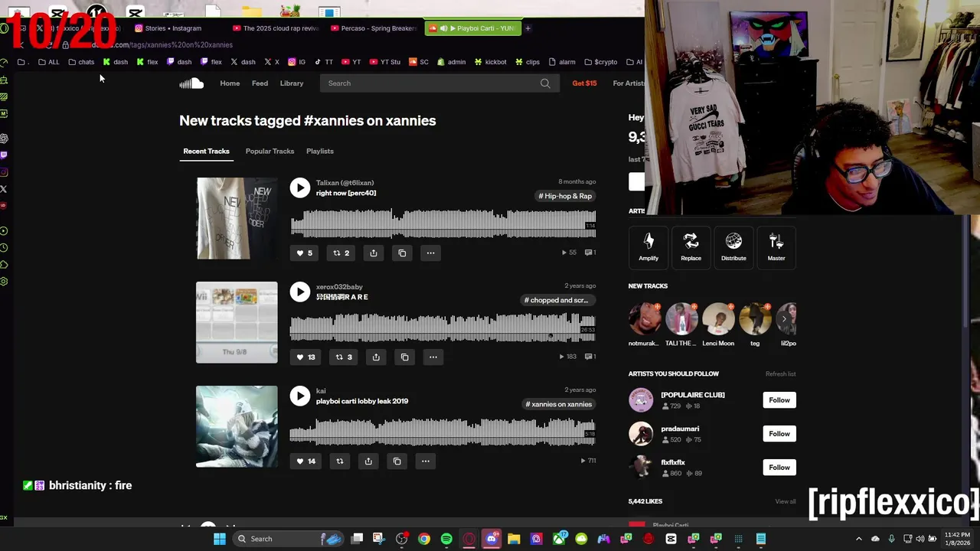Switch to 'The 2025 cloud rap revival' tab
Screen dimensions: 980x551
pos(276,28)
